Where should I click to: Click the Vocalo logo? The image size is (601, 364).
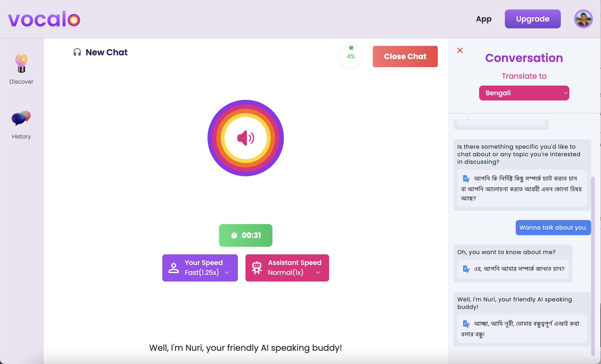(x=44, y=19)
